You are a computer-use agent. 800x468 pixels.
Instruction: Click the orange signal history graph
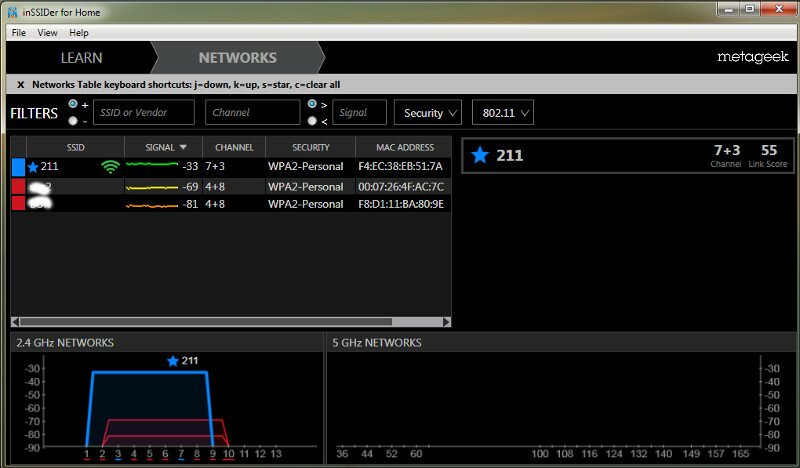(152, 206)
